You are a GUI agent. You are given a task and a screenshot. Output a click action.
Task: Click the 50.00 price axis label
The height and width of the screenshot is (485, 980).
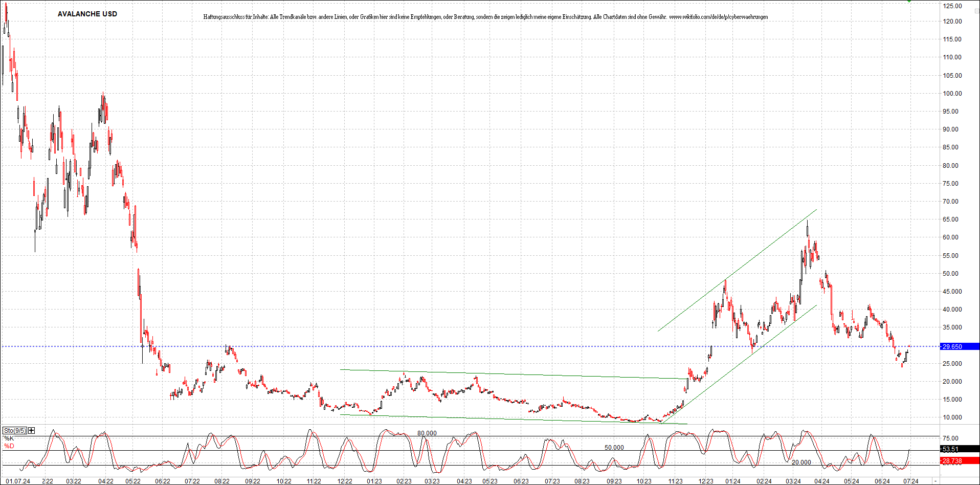point(951,274)
